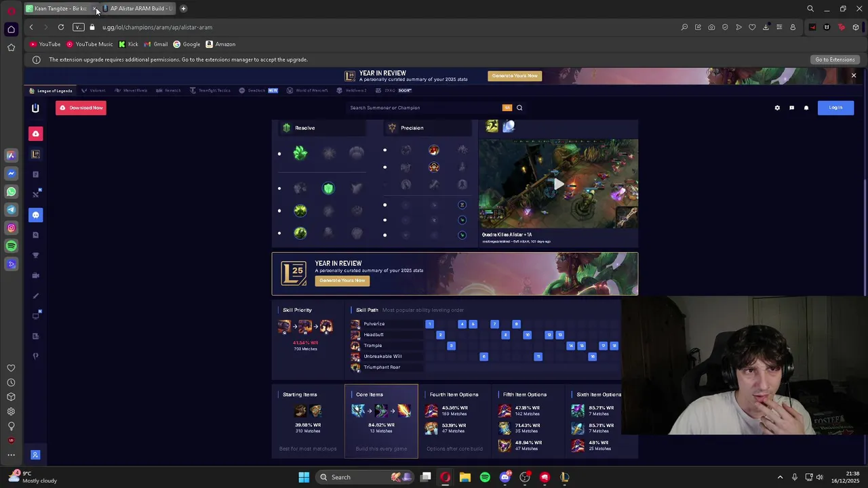
Task: Switch to World of Warcraft game tab
Action: pos(307,90)
